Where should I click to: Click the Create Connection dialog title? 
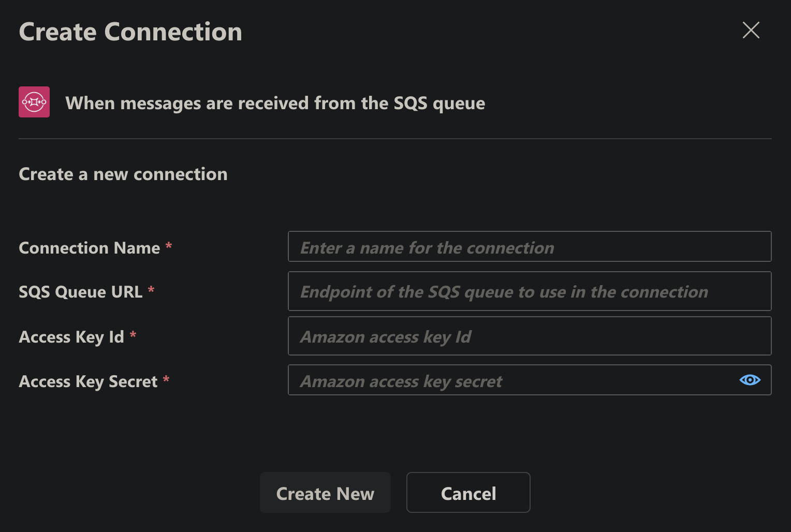(130, 32)
